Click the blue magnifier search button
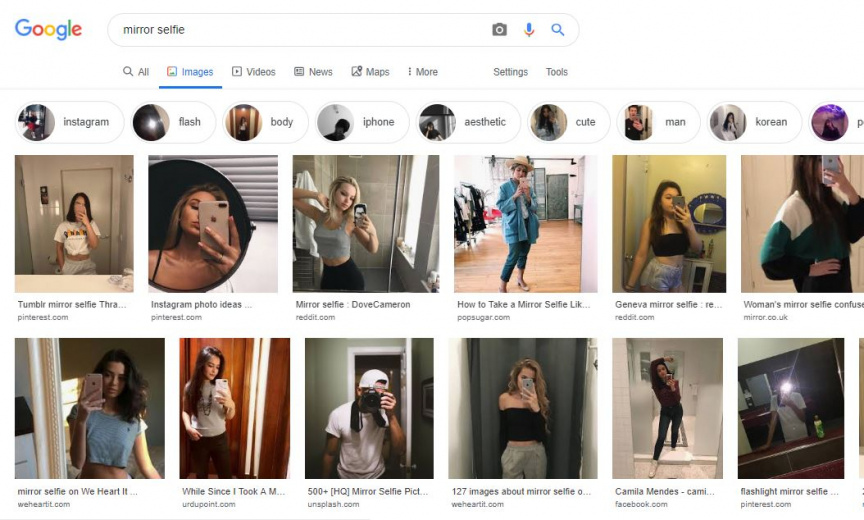This screenshot has width=864, height=520. (558, 30)
